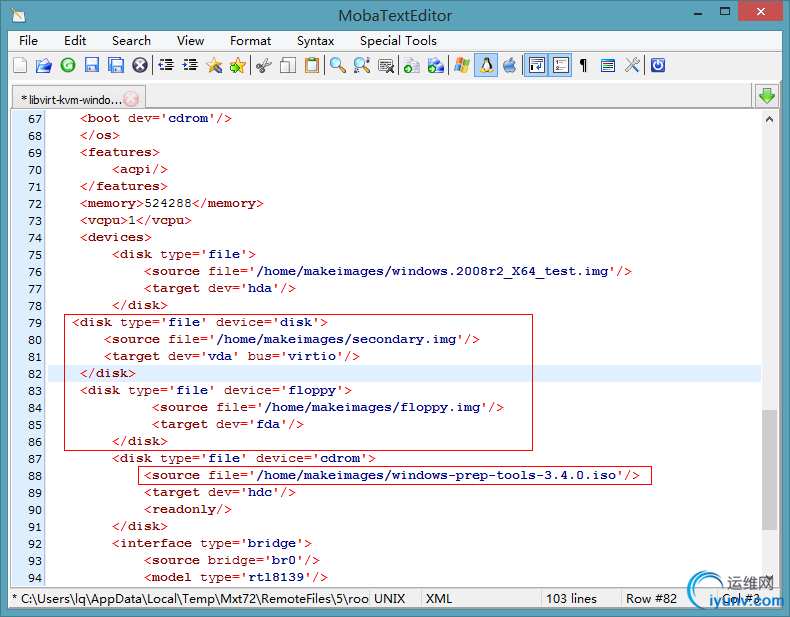The width and height of the screenshot is (790, 617).
Task: Save the file with the floppy icon
Action: pyautogui.click(x=92, y=66)
